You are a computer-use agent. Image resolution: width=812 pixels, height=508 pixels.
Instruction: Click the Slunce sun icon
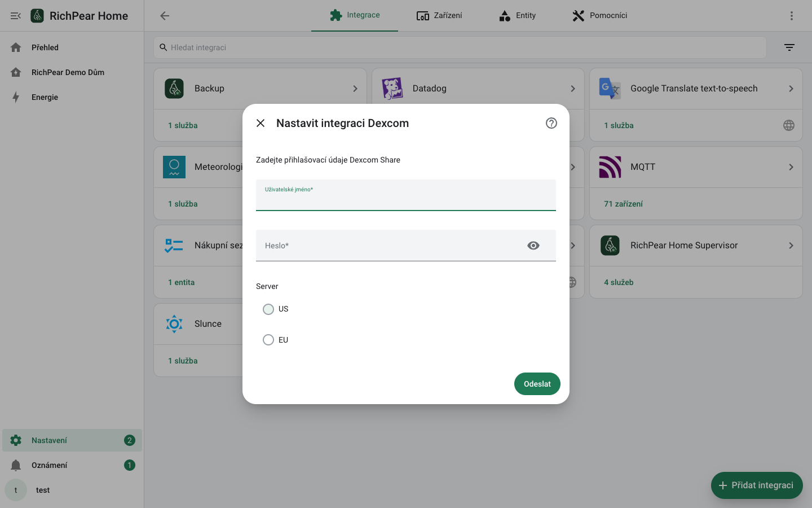[174, 324]
